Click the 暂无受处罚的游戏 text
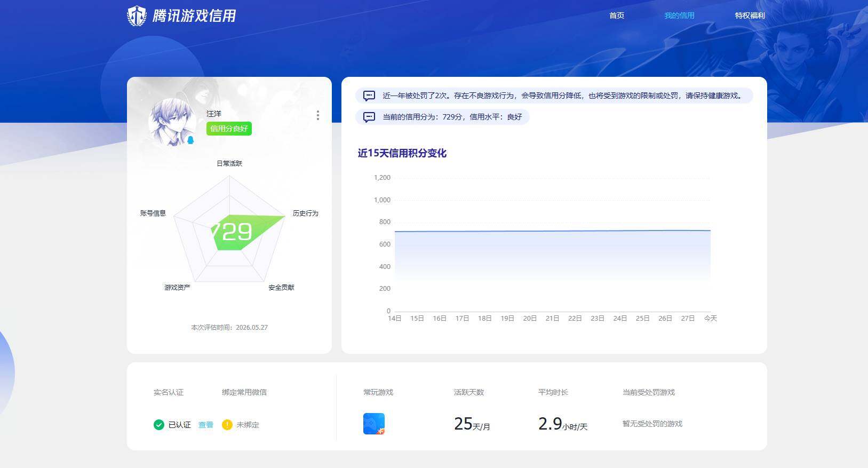Viewport: 868px width, 468px height. 652,424
